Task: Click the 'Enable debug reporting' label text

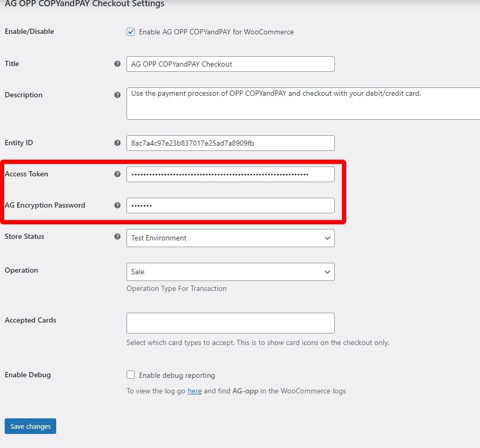Action: click(177, 375)
